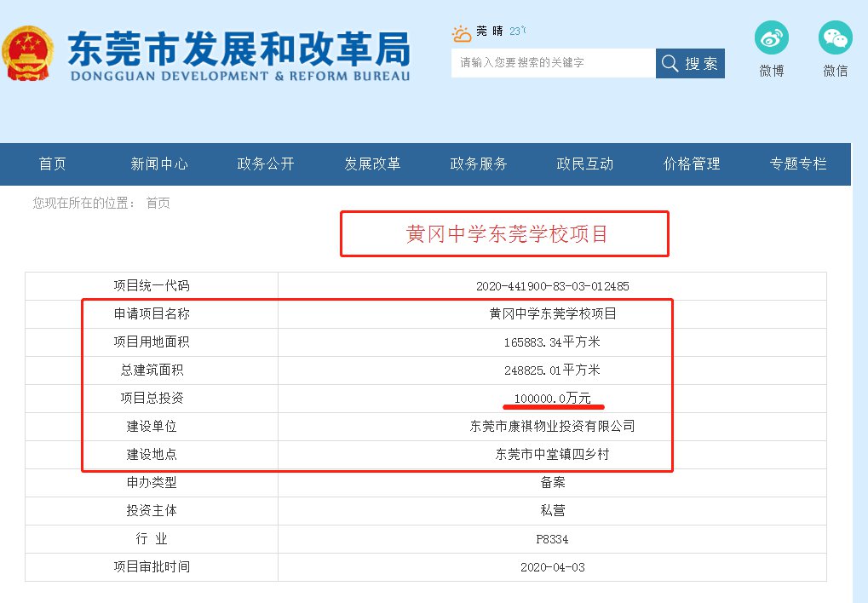Open the 价格管理 menu item
868x603 pixels.
pos(692,164)
